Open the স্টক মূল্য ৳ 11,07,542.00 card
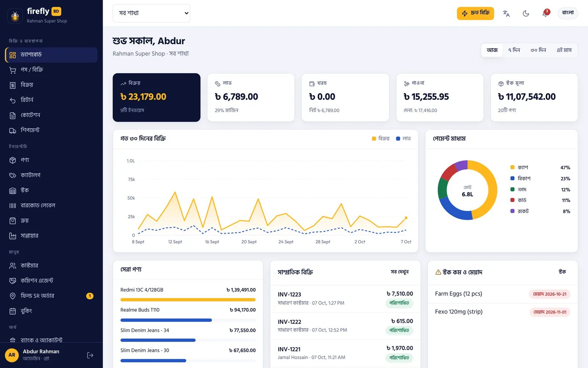 pyautogui.click(x=534, y=98)
